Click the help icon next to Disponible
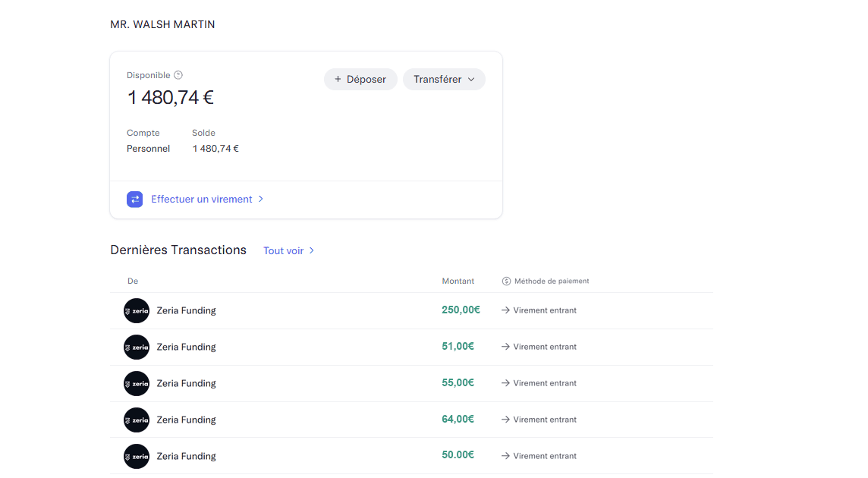Image resolution: width=868 pixels, height=478 pixels. click(178, 75)
